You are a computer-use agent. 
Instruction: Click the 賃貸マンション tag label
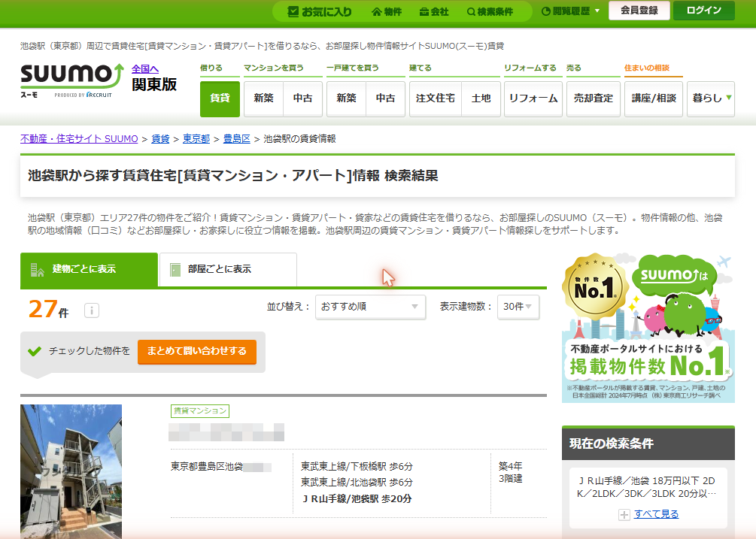click(x=200, y=411)
